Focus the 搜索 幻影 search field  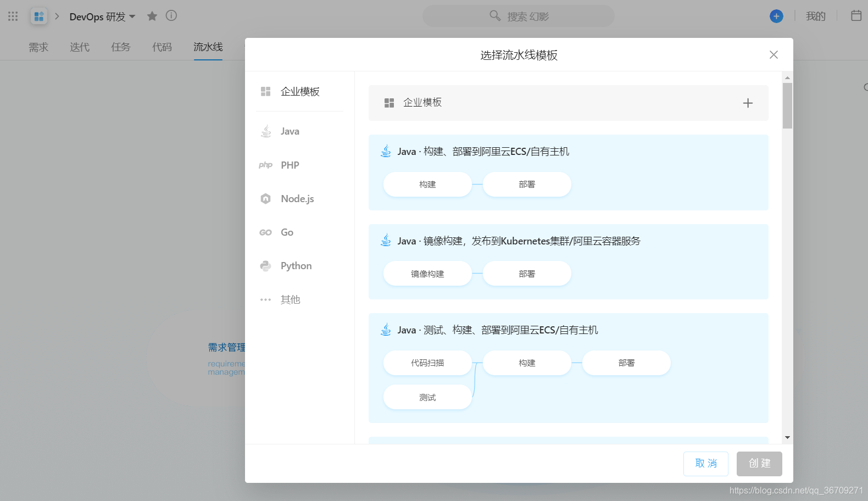click(519, 16)
